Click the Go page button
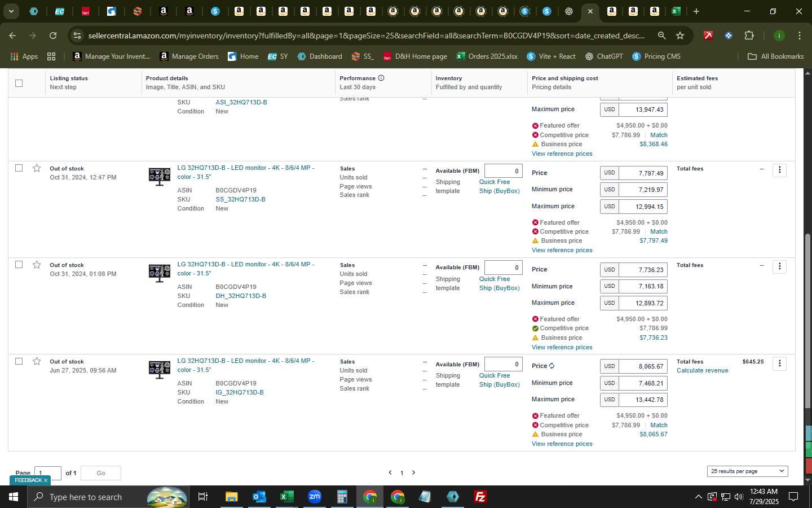The height and width of the screenshot is (508, 812). coord(101,473)
